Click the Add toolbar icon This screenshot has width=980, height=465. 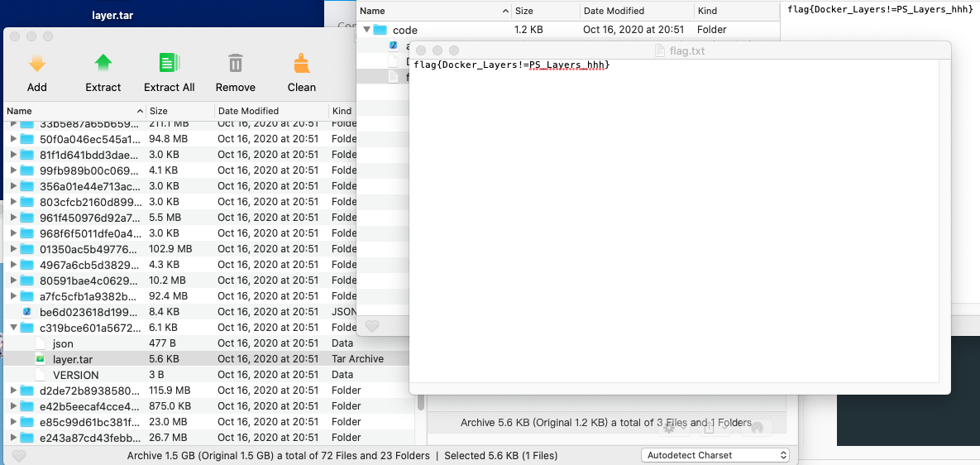tap(37, 63)
